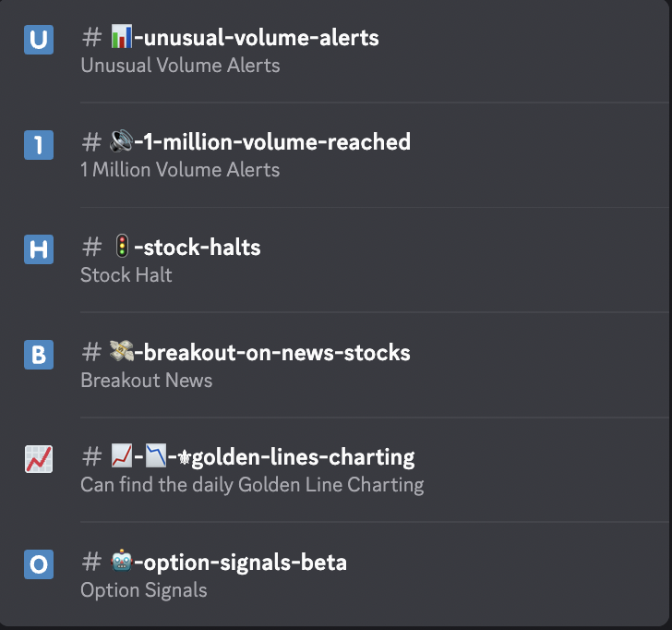Screen dimensions: 672x630
Task: Click the speaker emoji in 1-million-volume-reached
Action: (x=122, y=141)
